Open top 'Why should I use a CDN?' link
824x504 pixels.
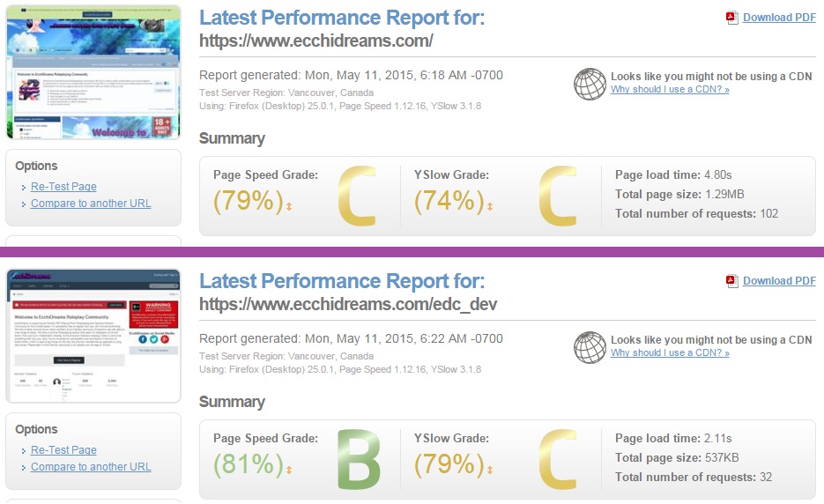point(670,89)
